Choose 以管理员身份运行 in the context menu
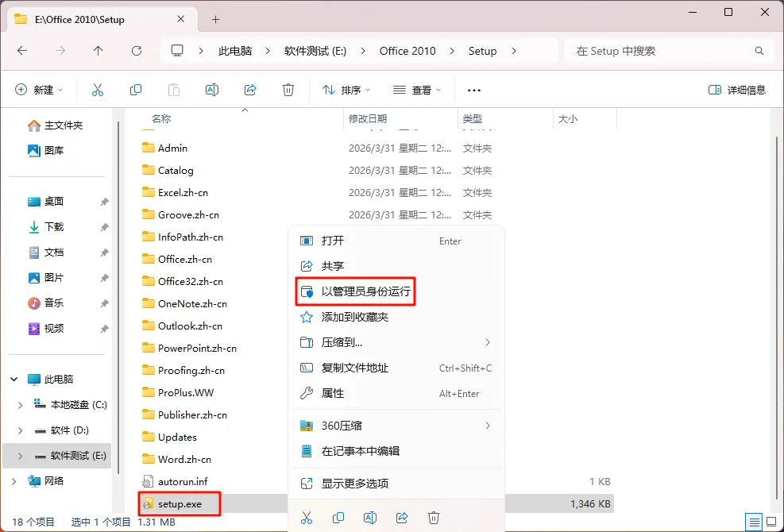The image size is (784, 532). (x=396, y=291)
